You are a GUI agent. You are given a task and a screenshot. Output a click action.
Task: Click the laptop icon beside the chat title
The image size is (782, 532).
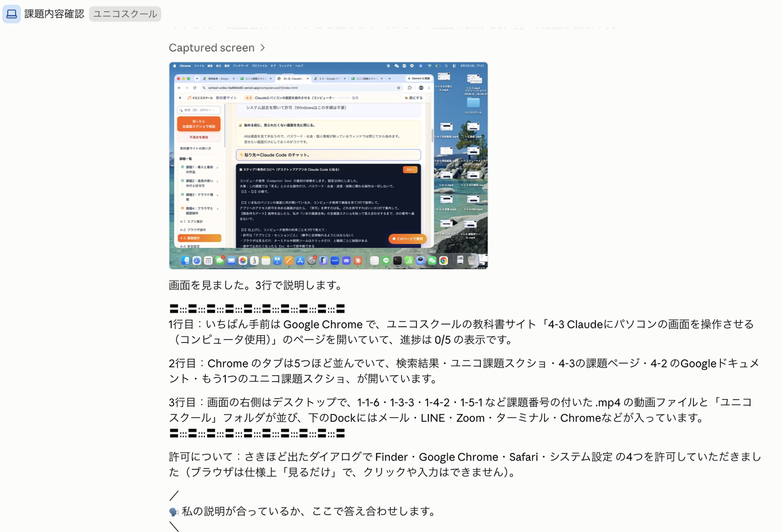[x=12, y=14]
